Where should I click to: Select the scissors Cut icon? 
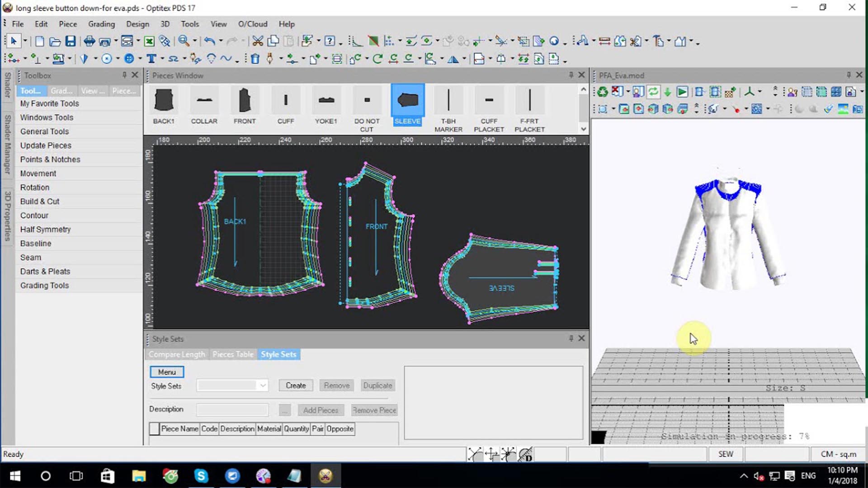(258, 42)
